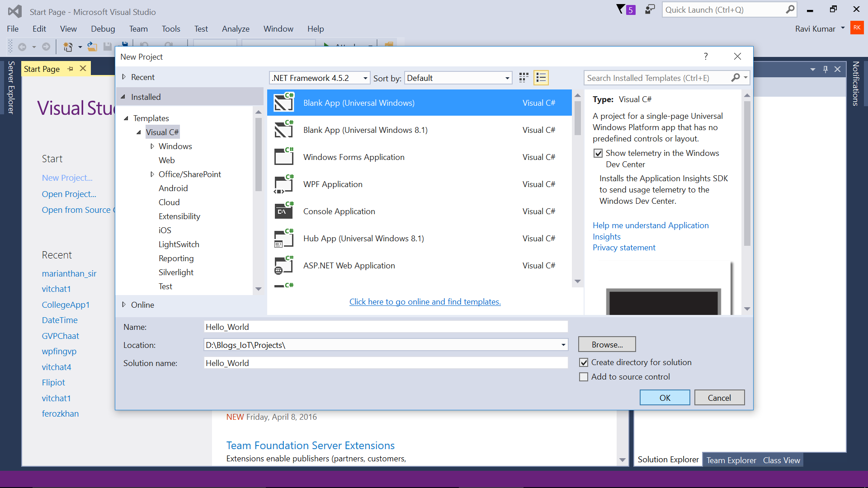Collapse the Visual C# tree node

pyautogui.click(x=139, y=132)
